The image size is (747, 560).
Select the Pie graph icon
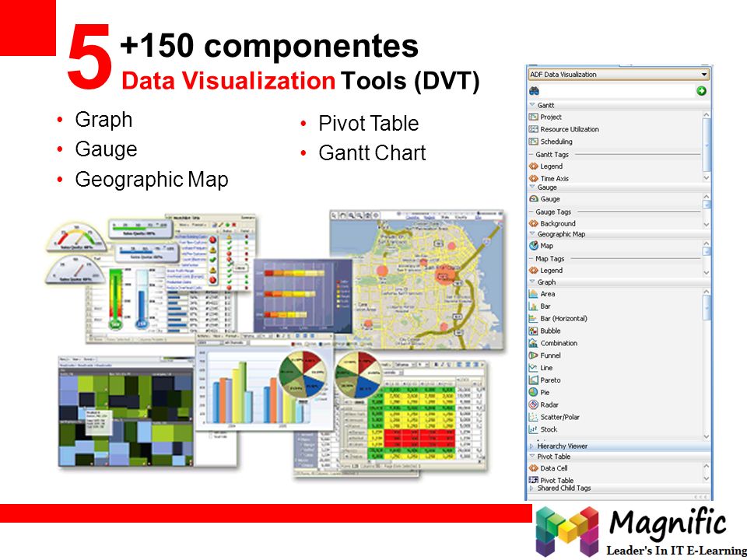coord(534,392)
